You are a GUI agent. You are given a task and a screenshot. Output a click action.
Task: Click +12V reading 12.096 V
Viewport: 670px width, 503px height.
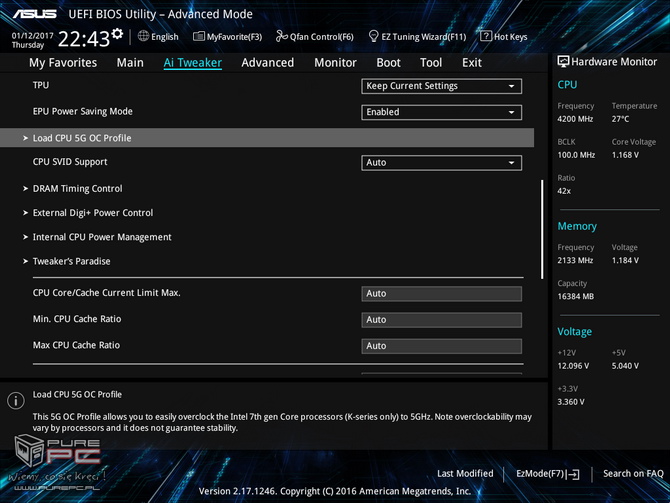pyautogui.click(x=573, y=366)
